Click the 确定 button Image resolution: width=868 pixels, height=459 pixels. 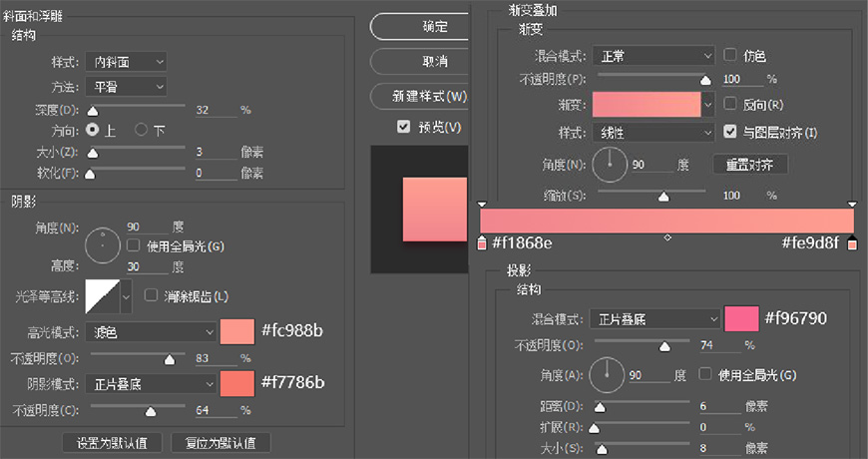pyautogui.click(x=420, y=27)
